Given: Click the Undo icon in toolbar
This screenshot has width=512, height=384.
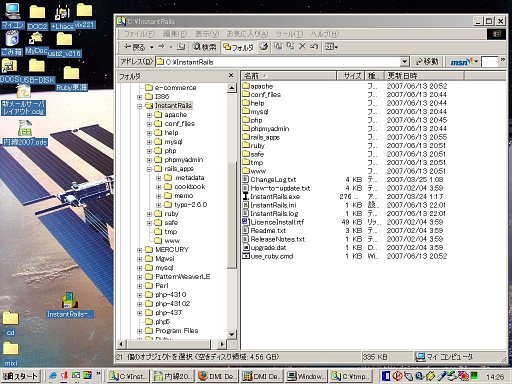Looking at the screenshot, I should click(314, 46).
